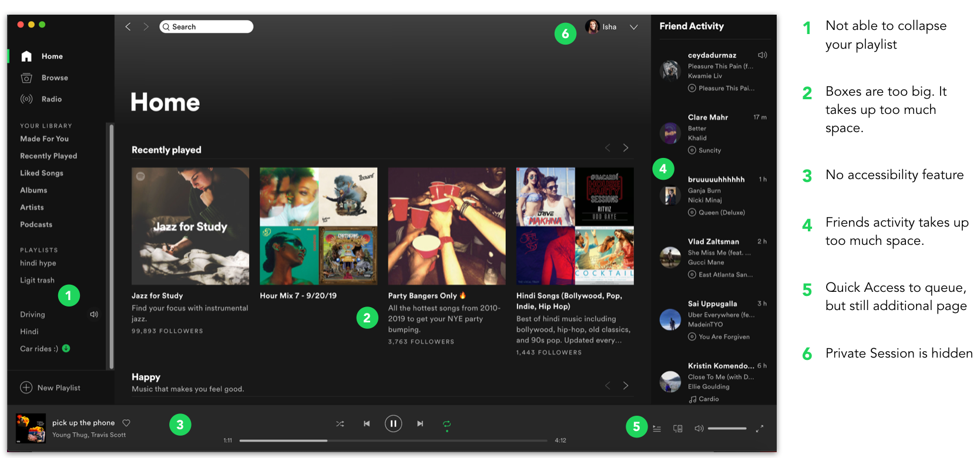Click the Friend Activity heading
This screenshot has height=458, width=980.
(x=692, y=26)
